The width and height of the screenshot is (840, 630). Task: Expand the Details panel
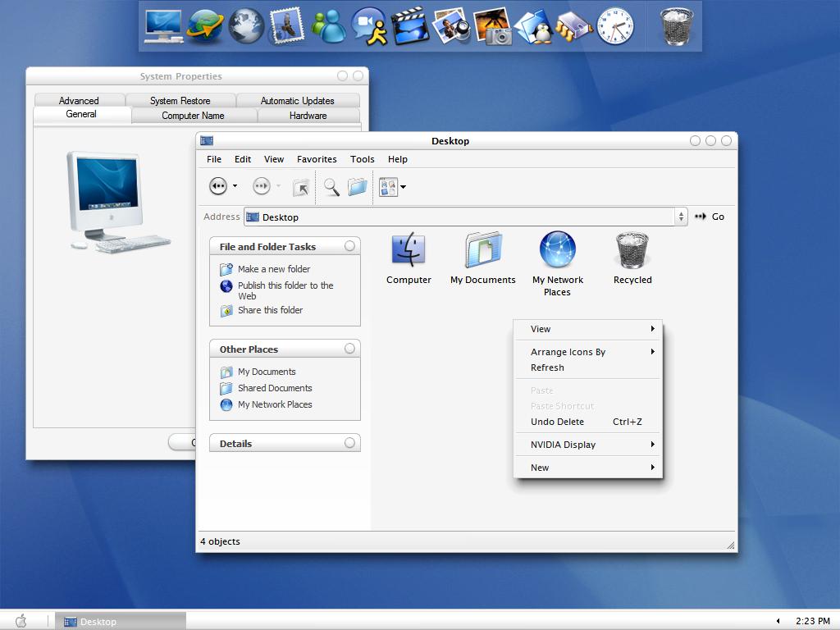(x=349, y=443)
